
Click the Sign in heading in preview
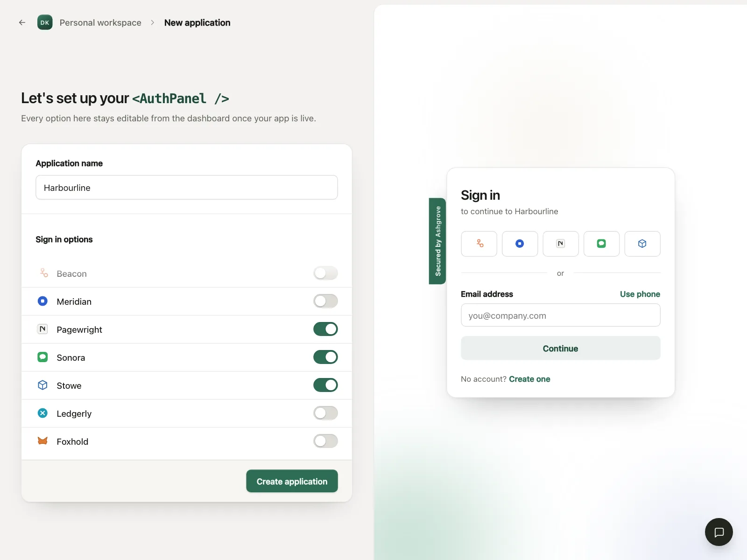pyautogui.click(x=480, y=195)
